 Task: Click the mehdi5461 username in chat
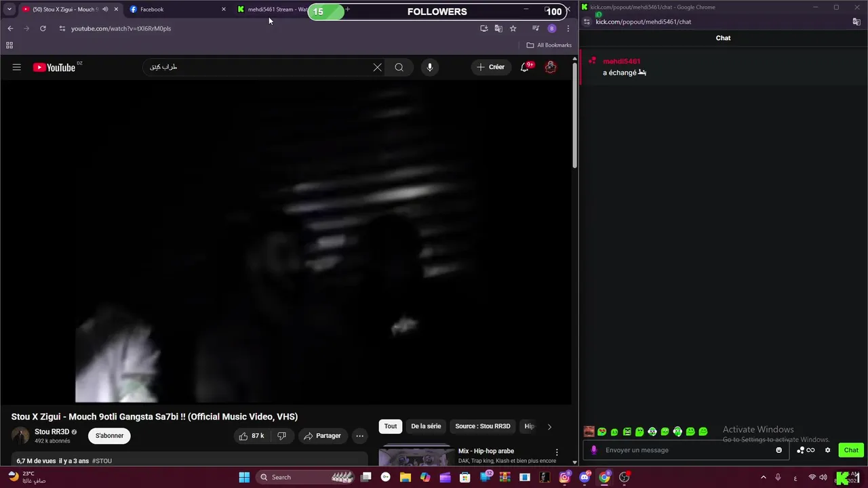[x=621, y=61]
